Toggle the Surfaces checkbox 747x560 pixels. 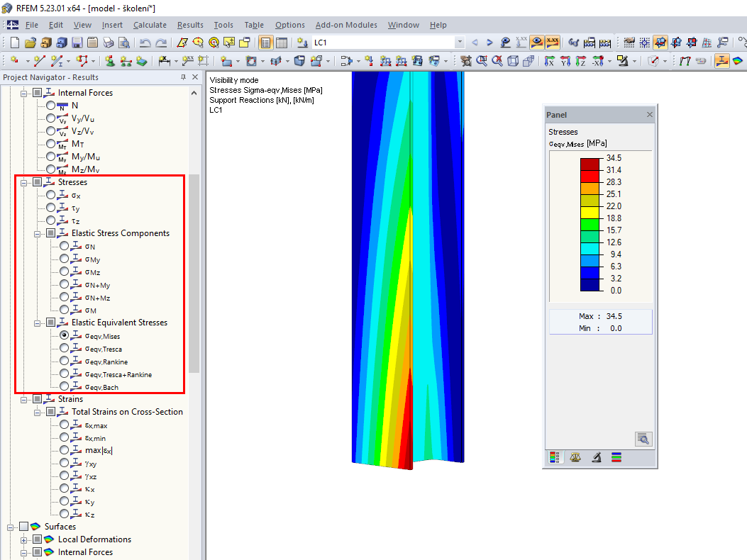pos(24,526)
